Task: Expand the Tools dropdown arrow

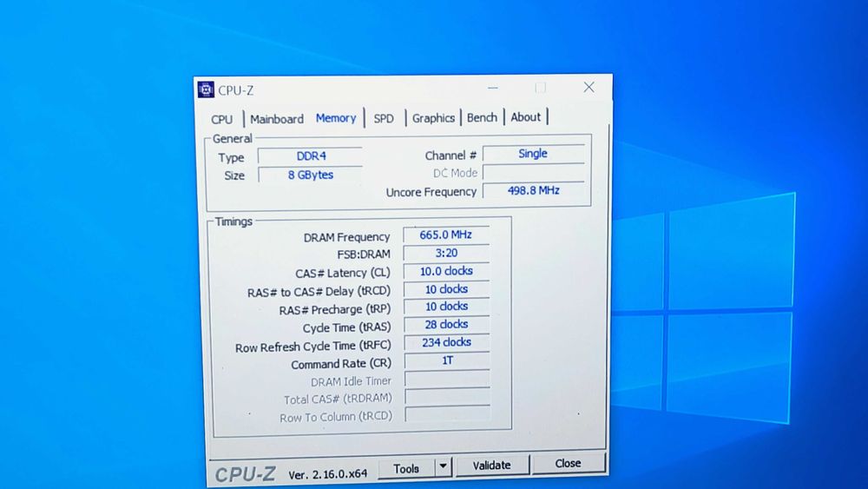Action: point(444,466)
